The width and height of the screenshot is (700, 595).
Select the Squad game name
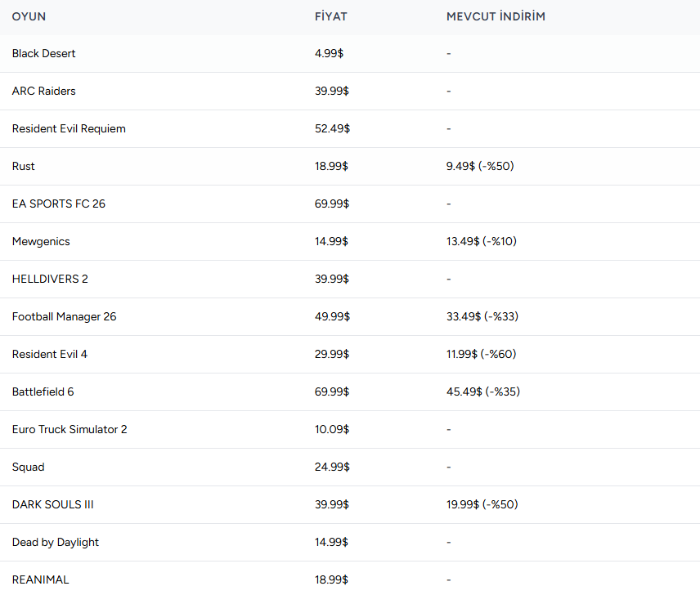[x=28, y=467]
